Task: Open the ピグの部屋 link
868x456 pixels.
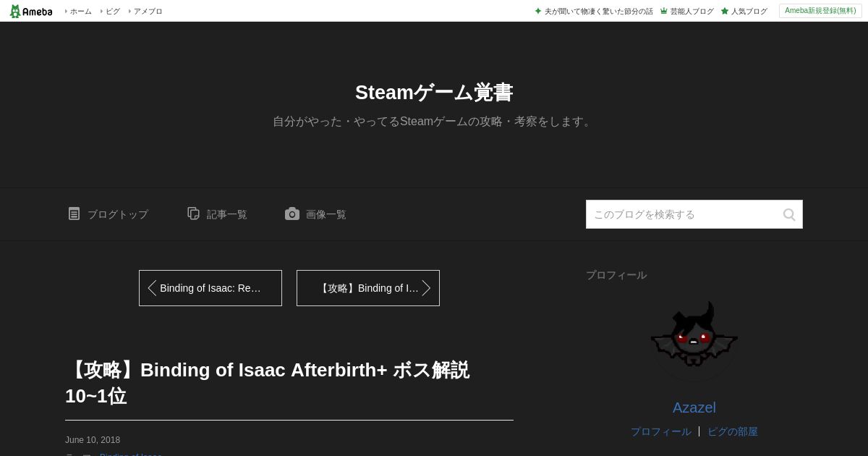Action: (733, 431)
